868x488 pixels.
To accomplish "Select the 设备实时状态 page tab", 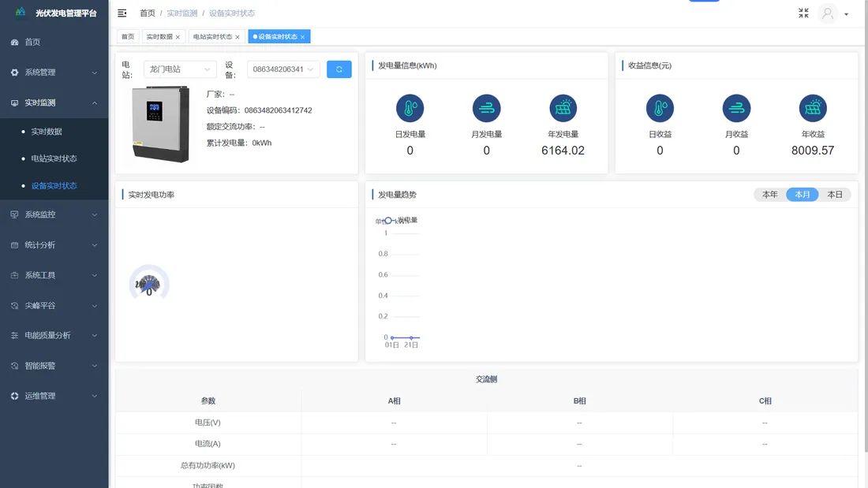I will coord(278,36).
